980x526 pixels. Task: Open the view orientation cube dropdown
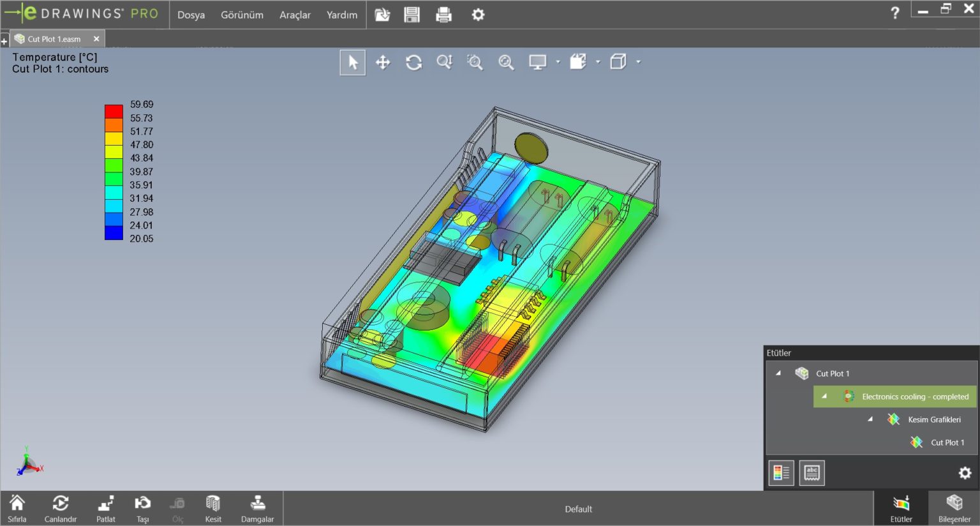click(639, 62)
